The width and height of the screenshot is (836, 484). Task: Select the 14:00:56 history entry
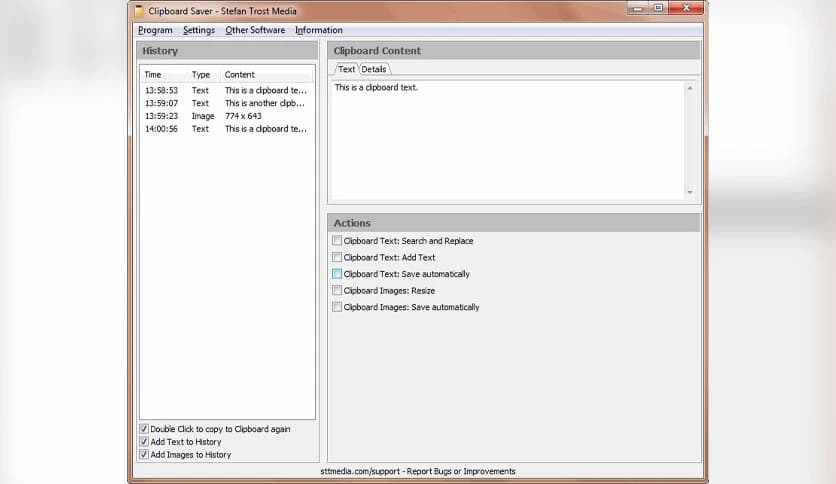(227, 129)
